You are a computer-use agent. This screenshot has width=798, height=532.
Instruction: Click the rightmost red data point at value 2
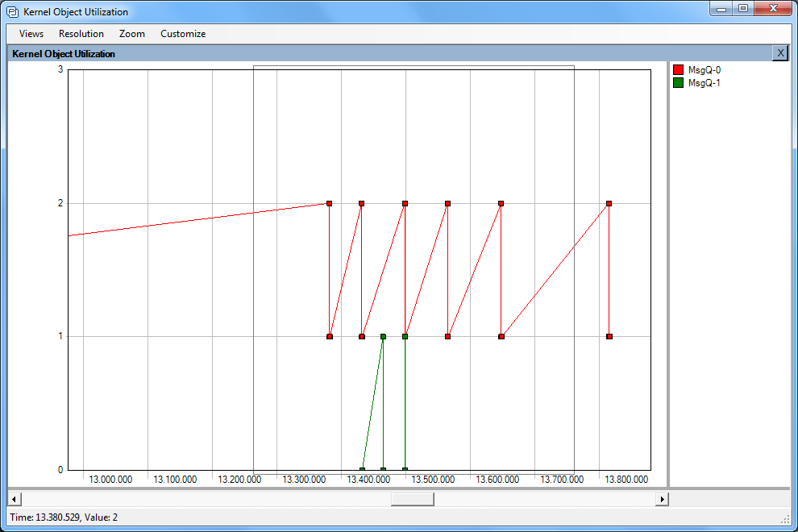point(609,204)
